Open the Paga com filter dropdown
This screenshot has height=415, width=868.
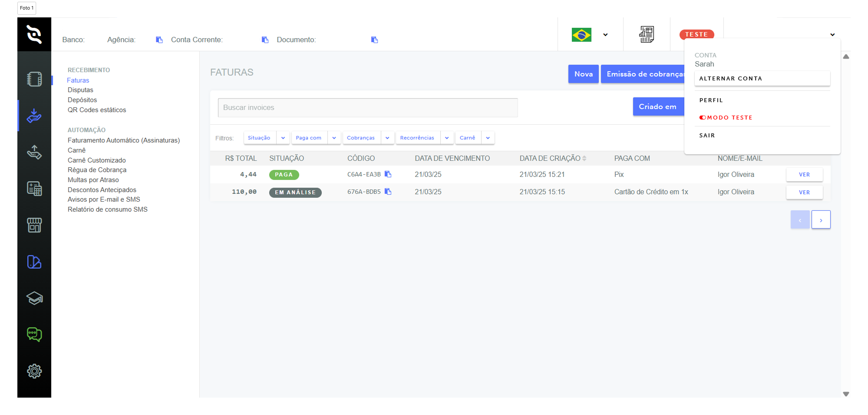coord(316,138)
